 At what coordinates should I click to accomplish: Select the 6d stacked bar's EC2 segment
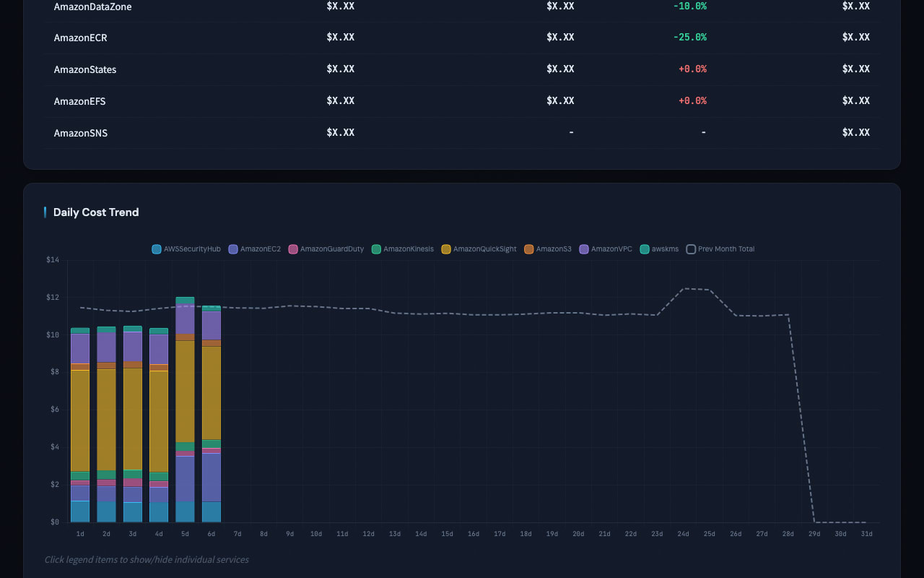(212, 477)
